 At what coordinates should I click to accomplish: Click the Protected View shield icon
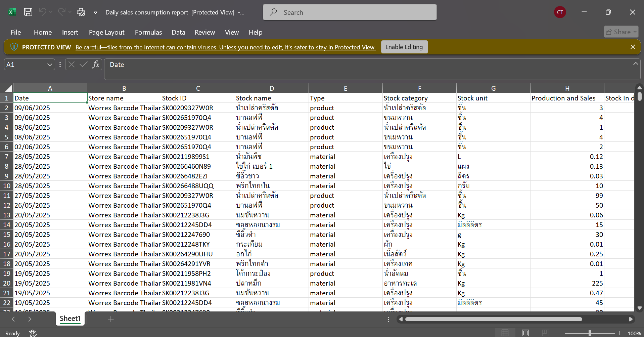(14, 47)
